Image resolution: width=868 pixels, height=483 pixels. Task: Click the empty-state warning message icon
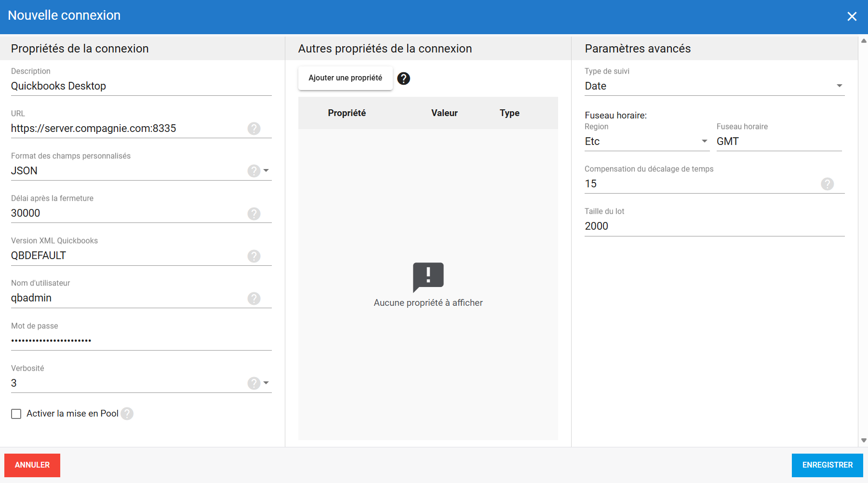point(428,277)
